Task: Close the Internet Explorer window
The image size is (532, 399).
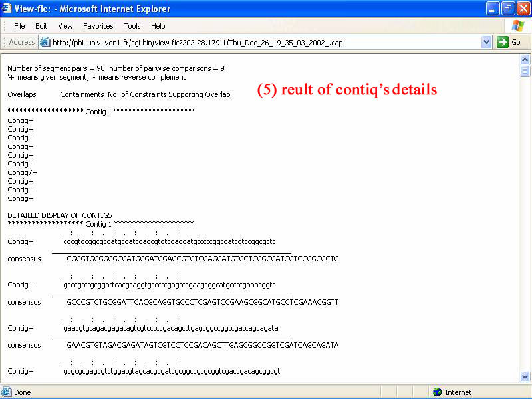Action: point(522,9)
